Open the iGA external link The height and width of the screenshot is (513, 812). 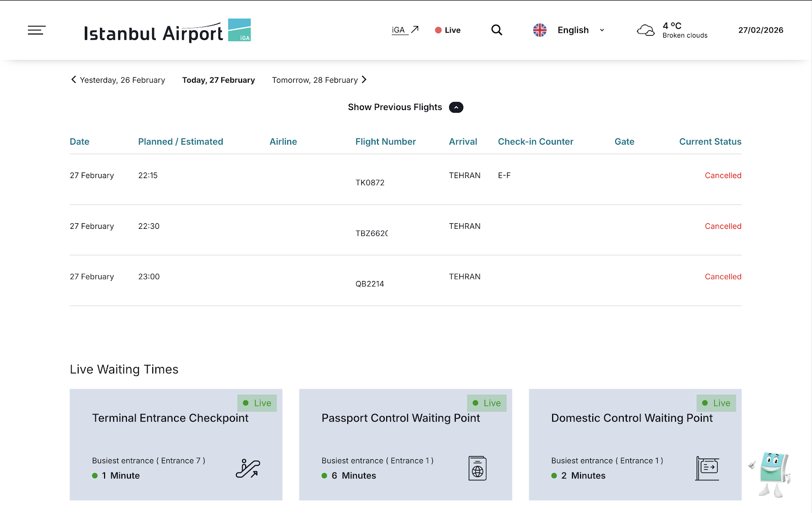[405, 30]
